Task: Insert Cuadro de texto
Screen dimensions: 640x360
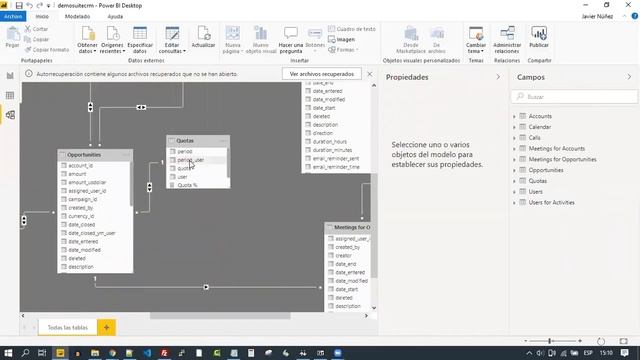Action: [x=352, y=29]
